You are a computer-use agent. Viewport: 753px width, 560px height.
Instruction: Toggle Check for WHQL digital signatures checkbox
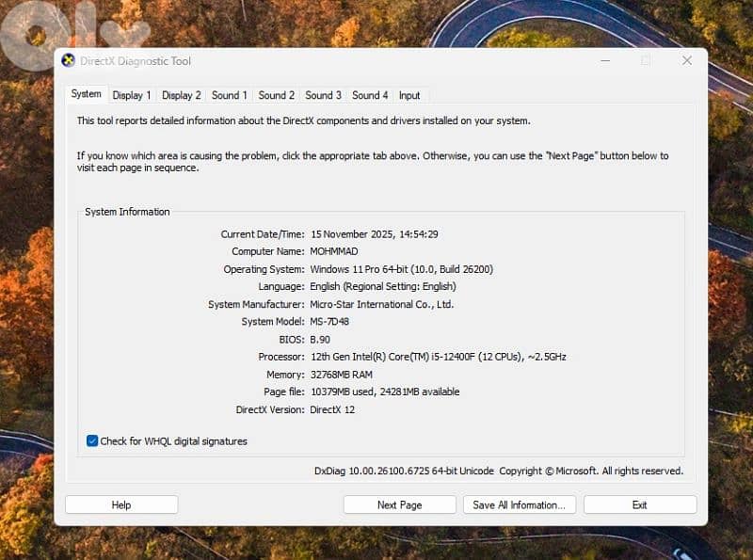(92, 440)
